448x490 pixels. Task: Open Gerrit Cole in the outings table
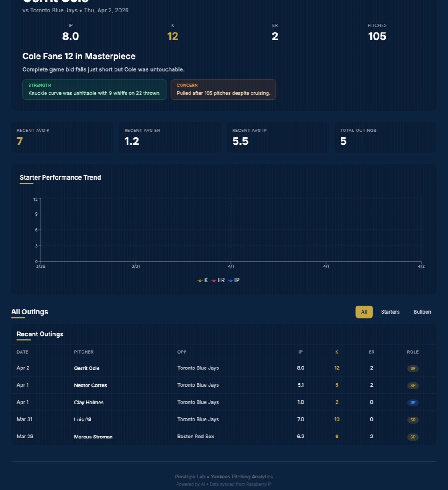click(86, 368)
